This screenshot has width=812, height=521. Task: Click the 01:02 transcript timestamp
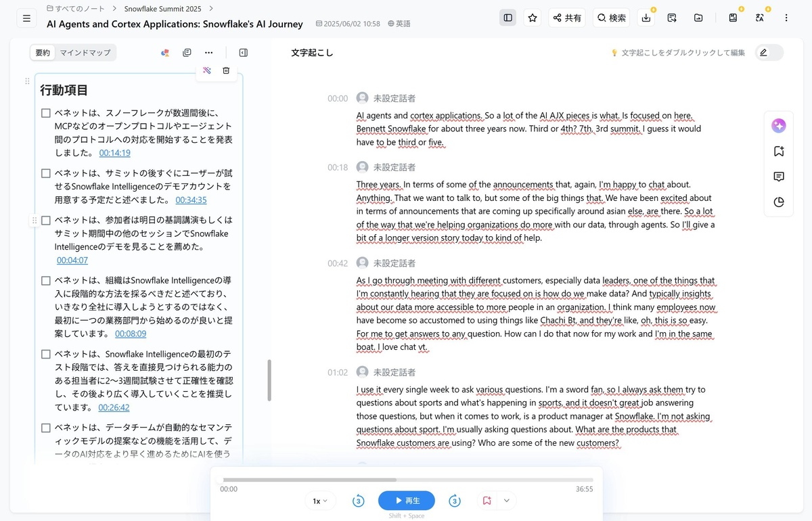pyautogui.click(x=338, y=372)
